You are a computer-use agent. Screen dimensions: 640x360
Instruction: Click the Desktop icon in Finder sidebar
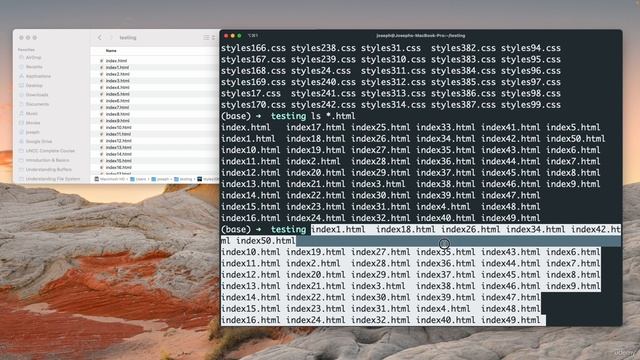click(21, 86)
